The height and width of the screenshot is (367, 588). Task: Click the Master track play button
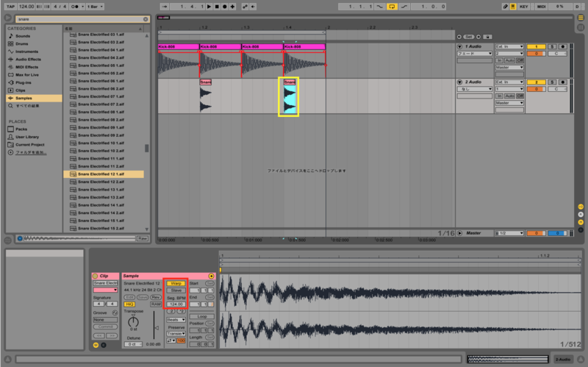pyautogui.click(x=460, y=233)
